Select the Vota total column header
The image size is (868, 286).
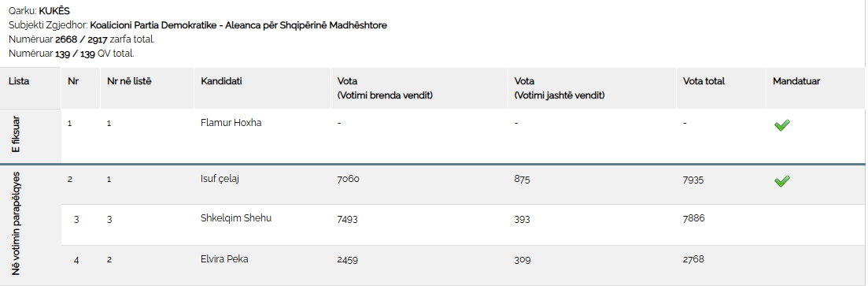[704, 81]
